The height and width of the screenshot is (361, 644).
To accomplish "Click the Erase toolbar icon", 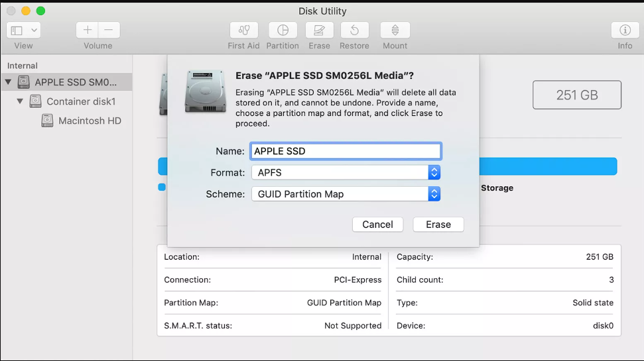I will click(x=320, y=30).
